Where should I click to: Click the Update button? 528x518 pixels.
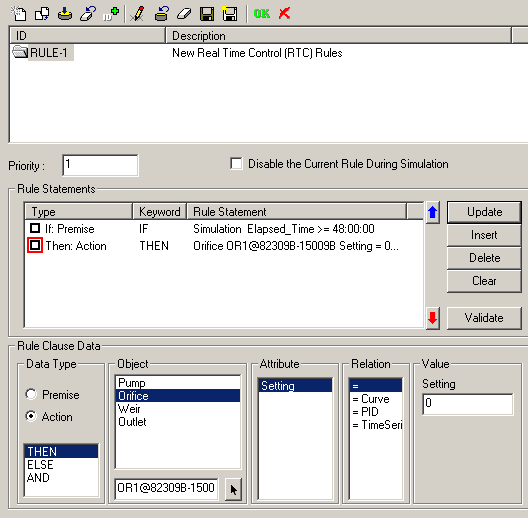point(484,212)
